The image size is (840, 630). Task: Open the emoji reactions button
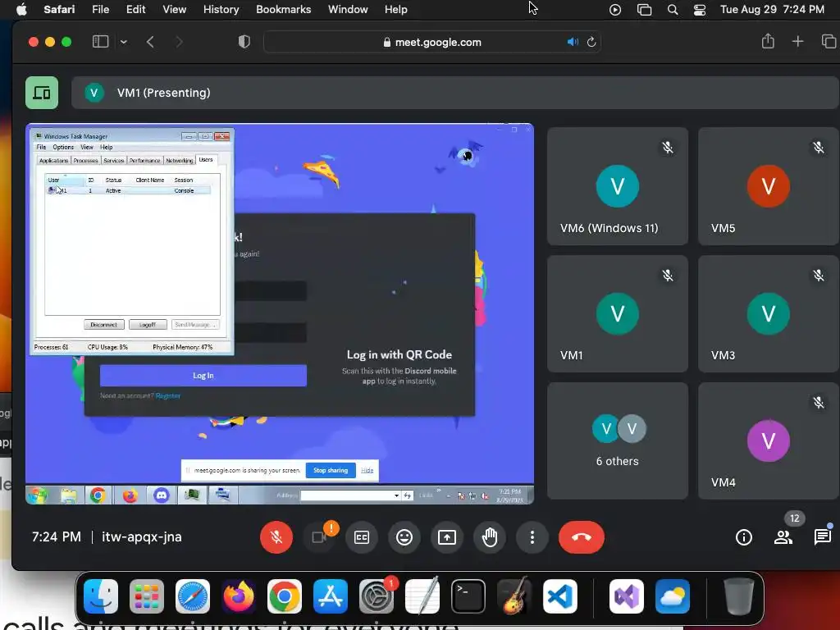coord(404,536)
